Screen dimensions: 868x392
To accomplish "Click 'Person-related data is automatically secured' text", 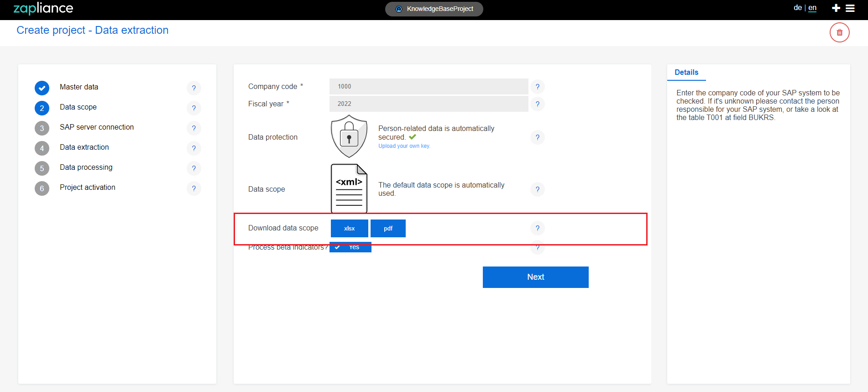I will tap(436, 133).
